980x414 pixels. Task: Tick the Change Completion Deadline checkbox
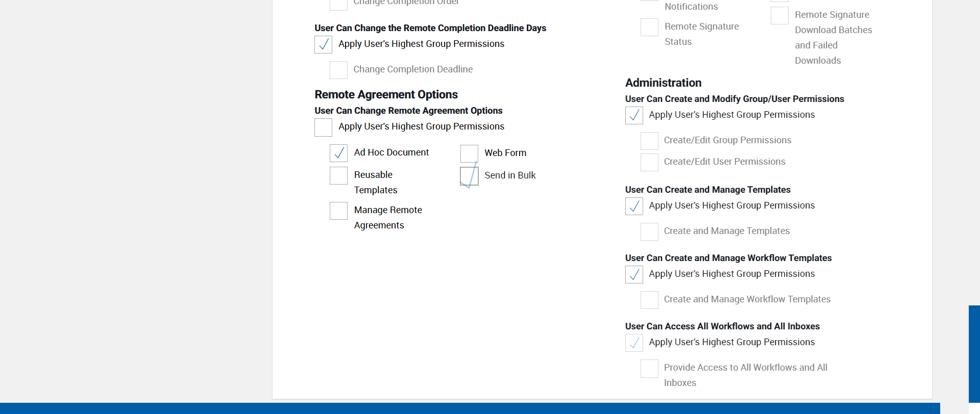338,70
